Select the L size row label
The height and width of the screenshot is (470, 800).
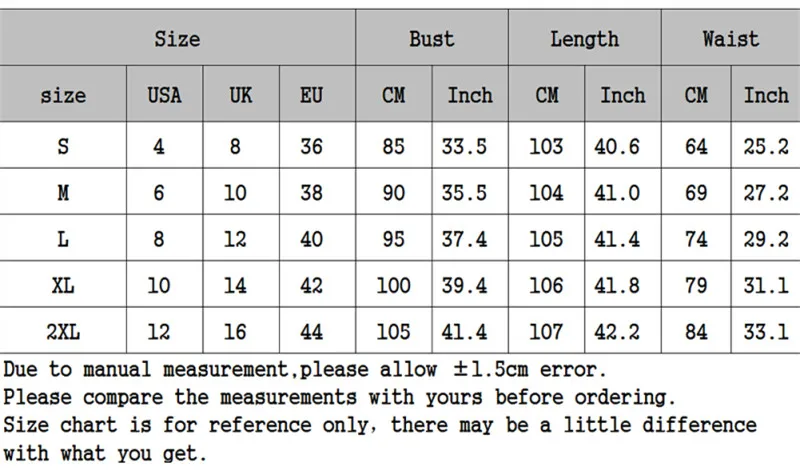pos(63,240)
